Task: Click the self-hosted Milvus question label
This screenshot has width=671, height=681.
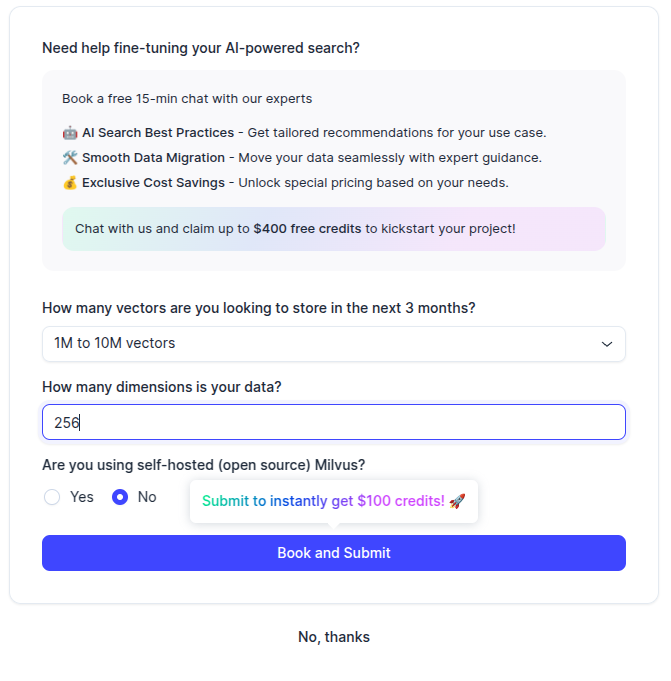Action: click(204, 465)
